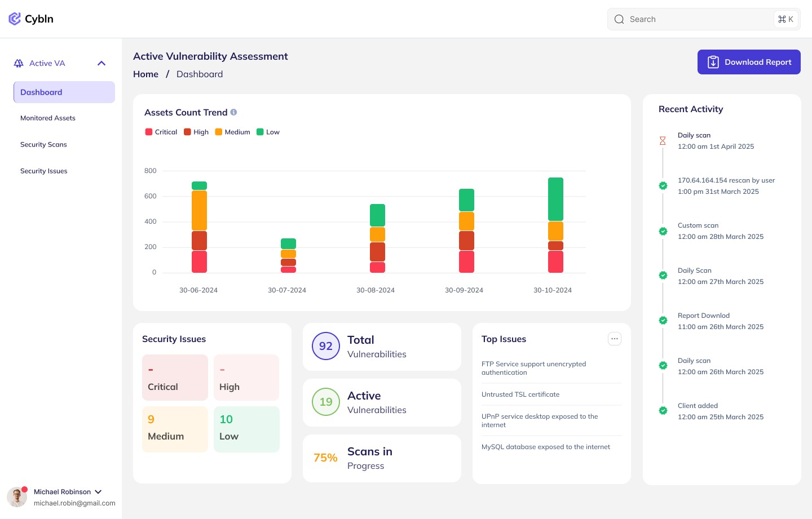Screen dimensions: 812x519
Task: Open the Dashboard sidebar item
Action: click(64, 92)
